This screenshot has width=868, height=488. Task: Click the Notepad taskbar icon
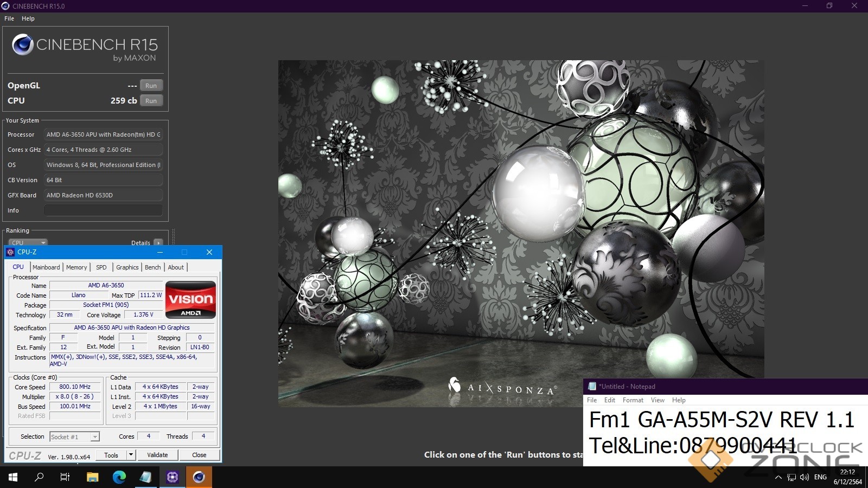tap(145, 477)
